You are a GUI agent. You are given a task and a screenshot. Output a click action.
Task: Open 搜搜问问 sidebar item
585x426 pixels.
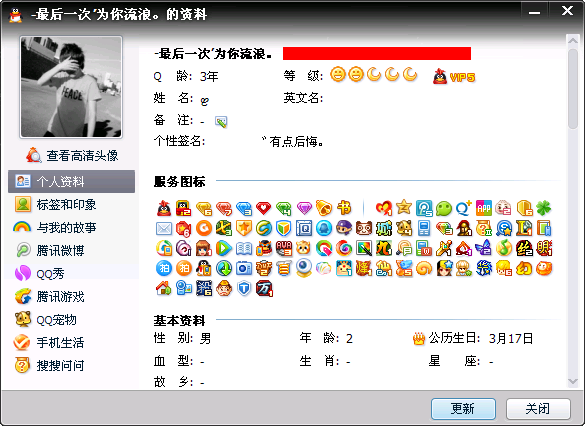pyautogui.click(x=71, y=366)
